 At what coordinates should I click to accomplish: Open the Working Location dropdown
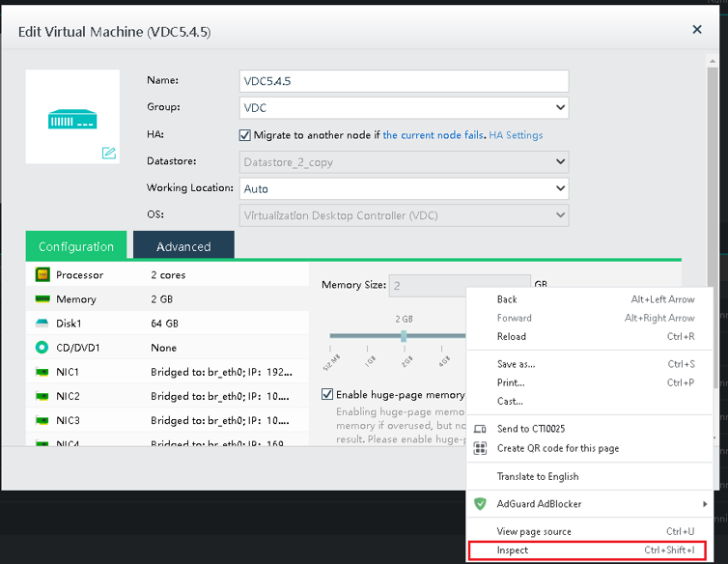click(x=404, y=188)
